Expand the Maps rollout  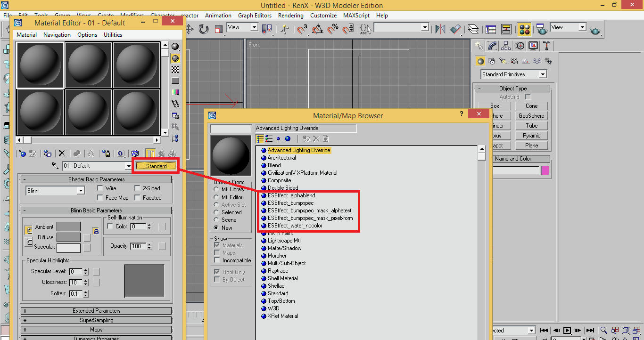click(96, 330)
